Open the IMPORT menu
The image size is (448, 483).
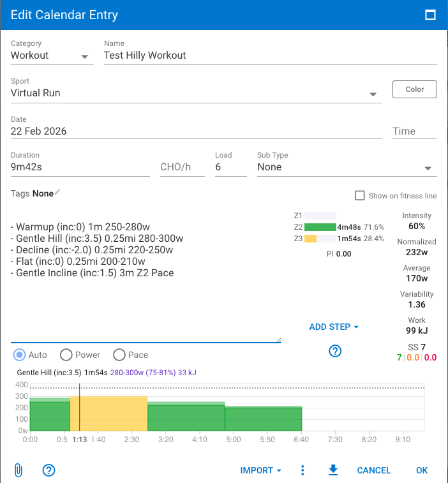tap(261, 470)
